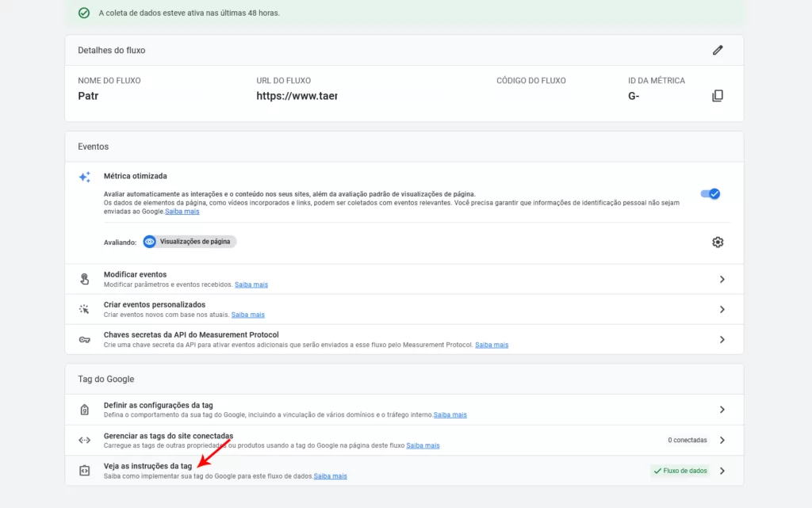Expand the Criar eventos personalizados chevron
This screenshot has width=812, height=508.
coord(722,309)
